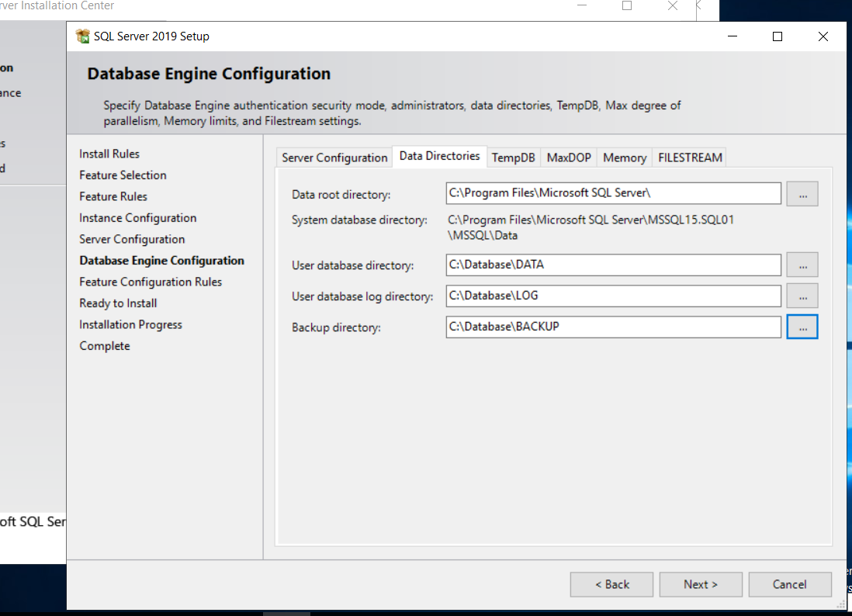Minimize the Installation Center window behind
Screen dimensions: 852x616
pyautogui.click(x=582, y=6)
